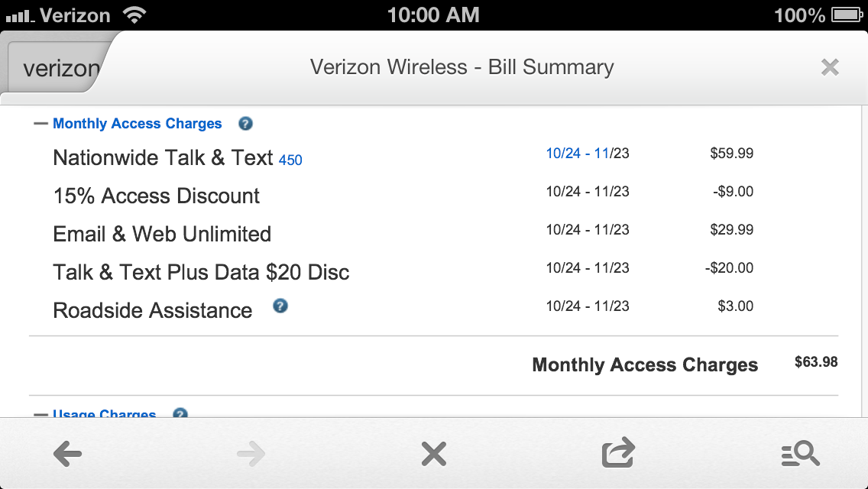This screenshot has width=868, height=489.
Task: Click help icon beside Usage Charges
Action: coord(180,413)
